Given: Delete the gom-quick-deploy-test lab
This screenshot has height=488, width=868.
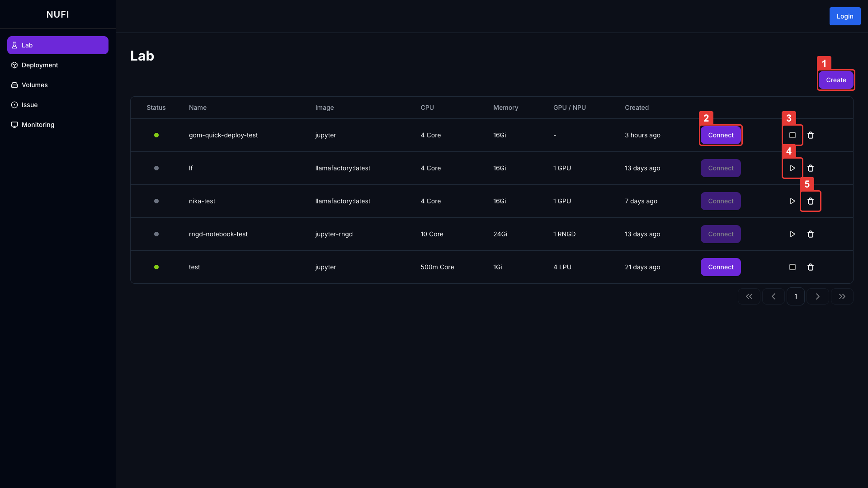Looking at the screenshot, I should click(x=810, y=135).
